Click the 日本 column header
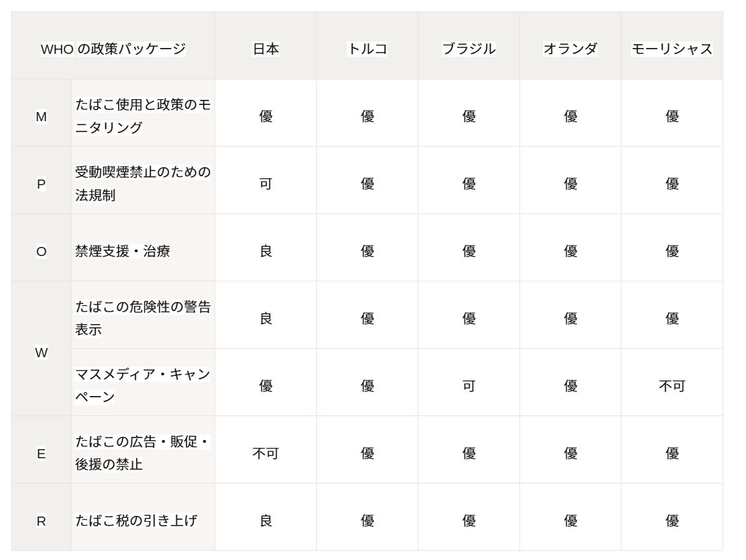746x560 pixels. point(266,49)
